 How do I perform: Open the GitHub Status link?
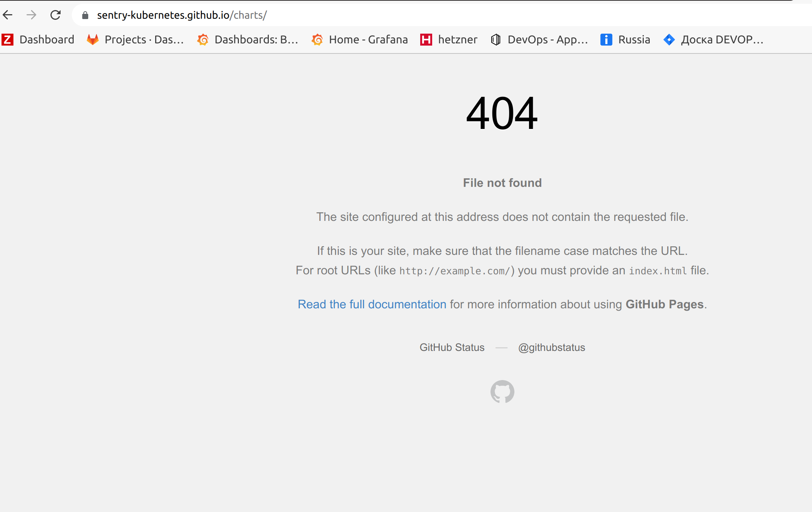452,348
